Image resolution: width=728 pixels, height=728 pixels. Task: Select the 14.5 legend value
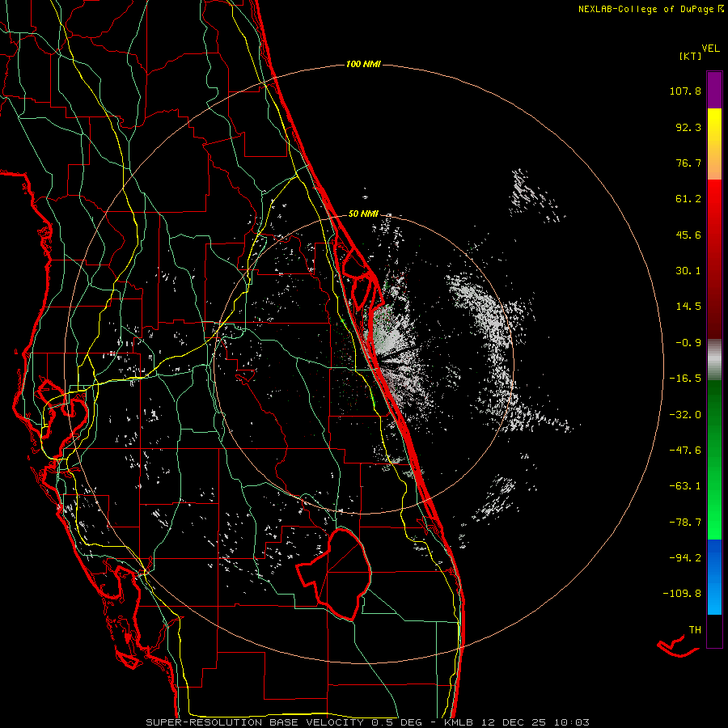pos(688,307)
